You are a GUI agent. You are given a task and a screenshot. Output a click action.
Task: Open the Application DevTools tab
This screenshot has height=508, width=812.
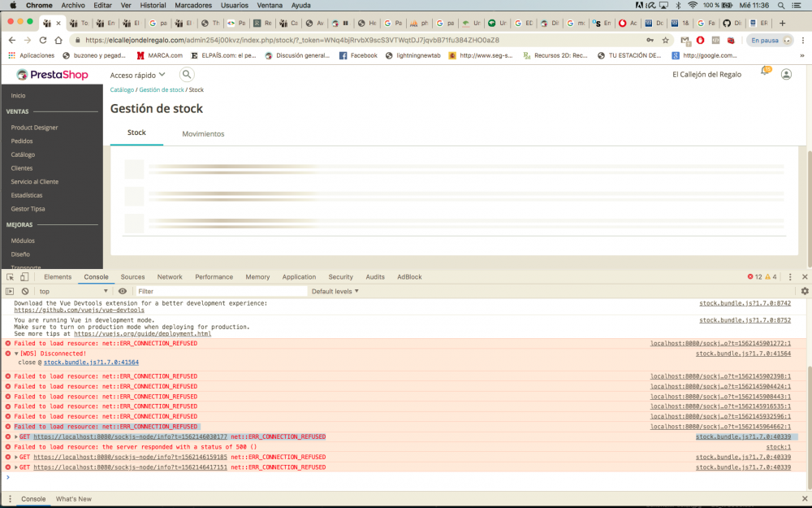(299, 277)
